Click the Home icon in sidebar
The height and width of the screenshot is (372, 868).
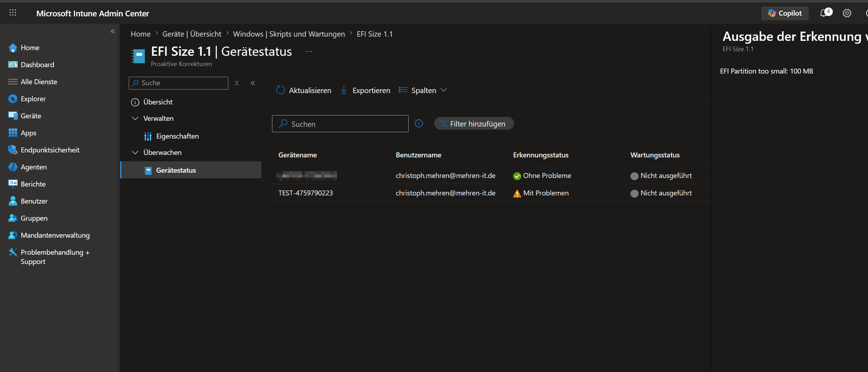click(13, 48)
